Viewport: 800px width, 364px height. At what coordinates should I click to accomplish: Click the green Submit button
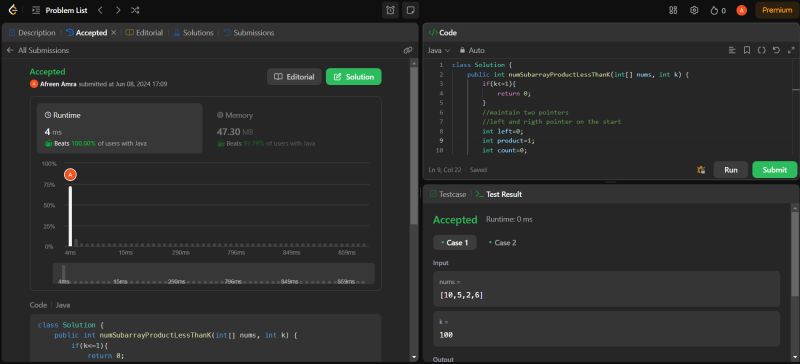point(774,170)
